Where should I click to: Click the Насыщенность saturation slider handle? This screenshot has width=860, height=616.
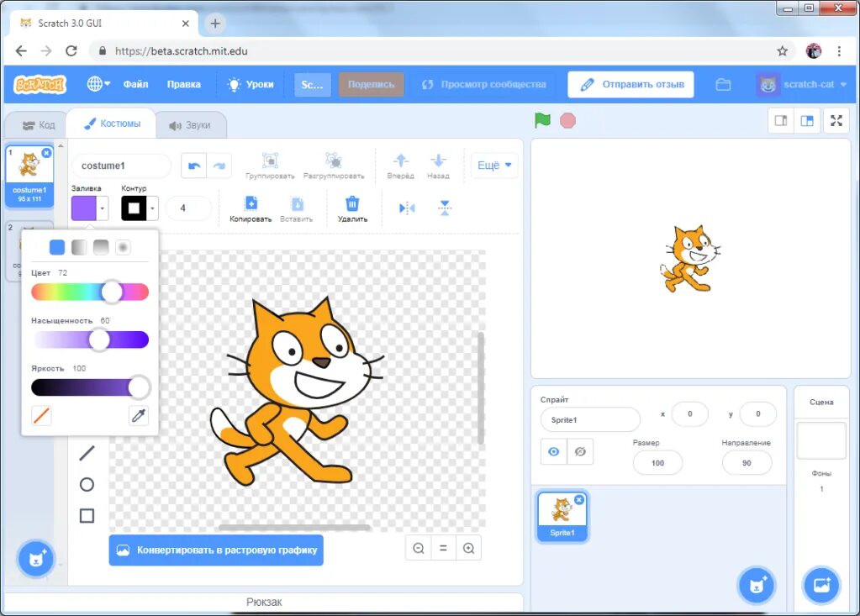99,340
